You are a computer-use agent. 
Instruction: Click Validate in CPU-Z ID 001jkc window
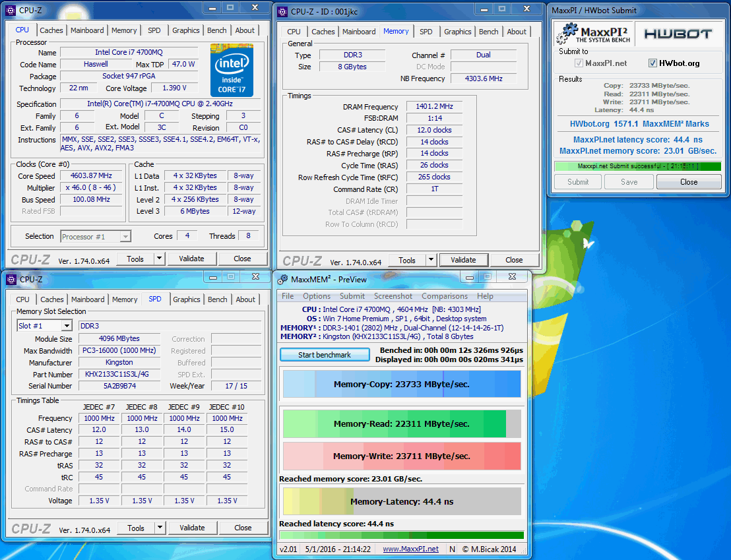coord(463,260)
